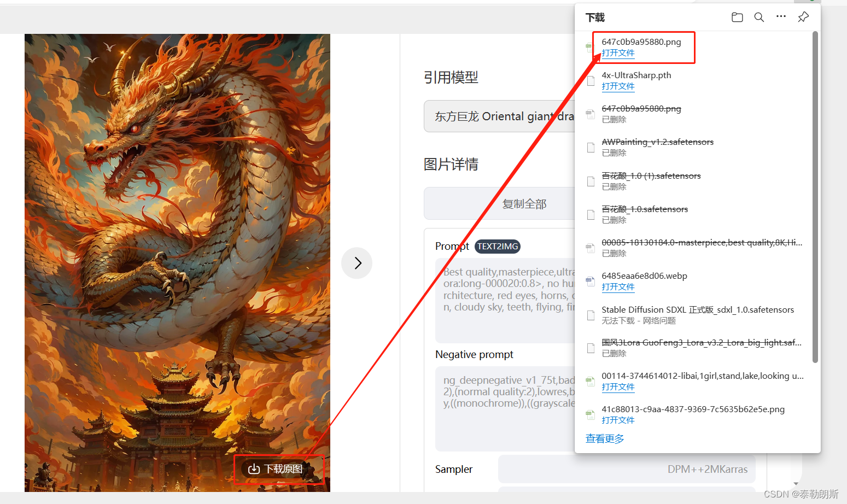This screenshot has height=504, width=847.
Task: Click the green image icon beside 6485eaa6e8d06.webp
Action: (591, 281)
